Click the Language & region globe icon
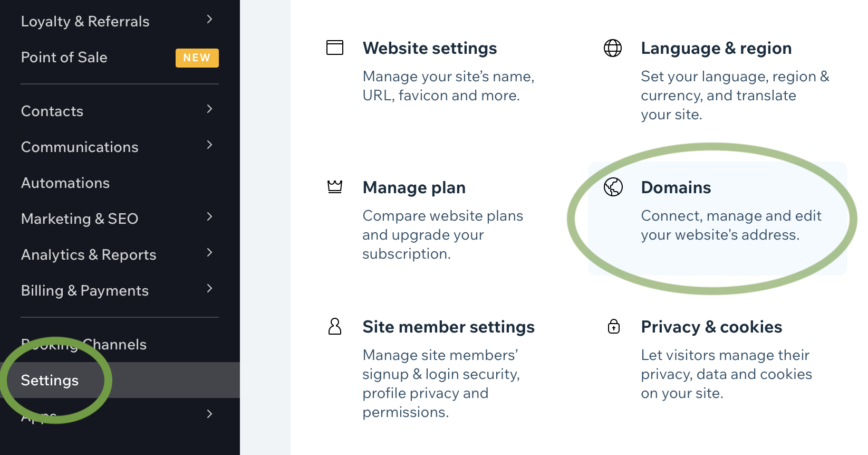The width and height of the screenshot is (868, 455). [613, 47]
